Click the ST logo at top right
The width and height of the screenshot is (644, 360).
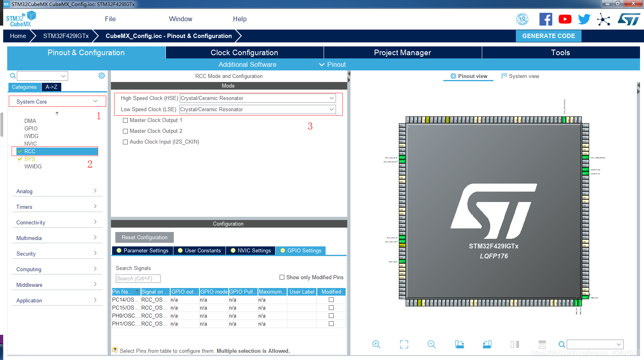tap(629, 19)
